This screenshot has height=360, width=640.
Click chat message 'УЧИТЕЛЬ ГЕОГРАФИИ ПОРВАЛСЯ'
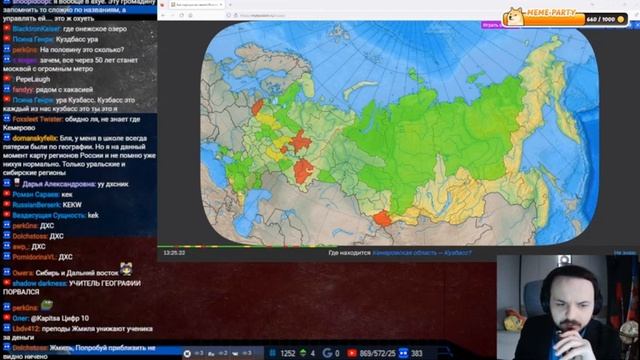coord(72,287)
